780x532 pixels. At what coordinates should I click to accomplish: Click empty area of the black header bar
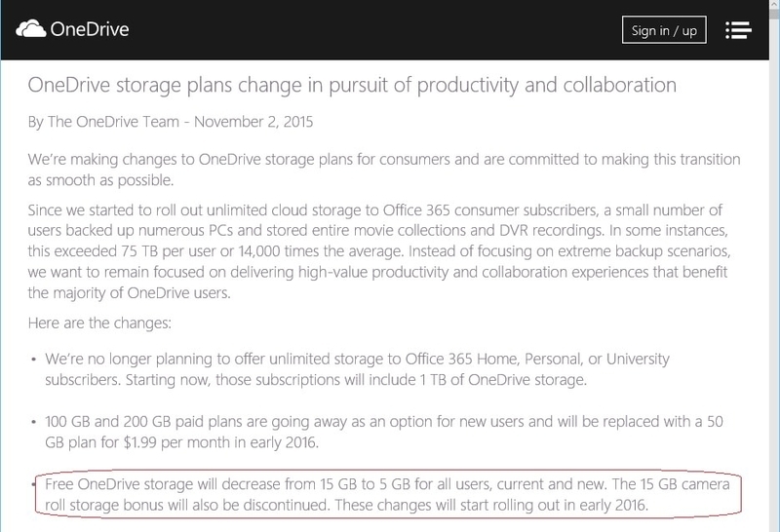coord(373,30)
